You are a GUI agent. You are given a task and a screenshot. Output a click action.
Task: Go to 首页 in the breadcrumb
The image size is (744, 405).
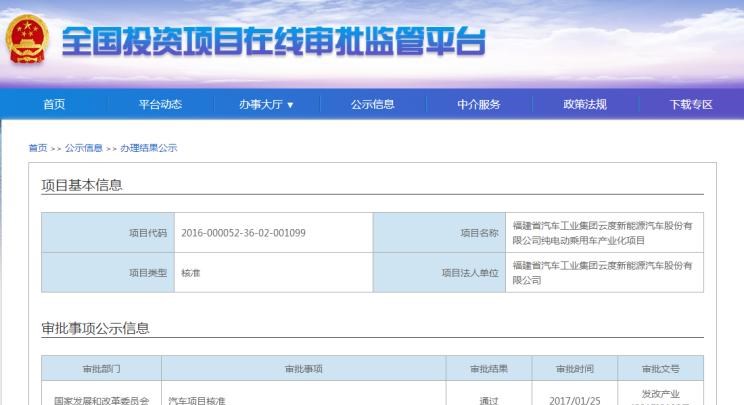pos(38,148)
